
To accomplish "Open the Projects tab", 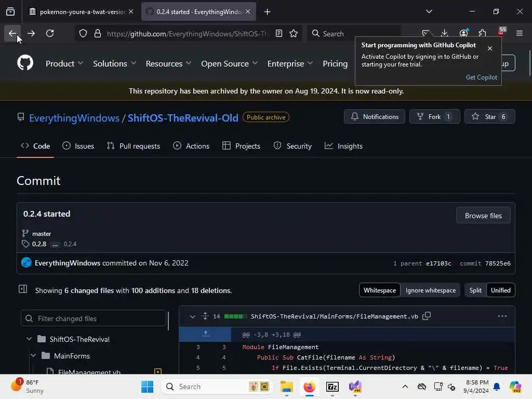I will (x=241, y=146).
